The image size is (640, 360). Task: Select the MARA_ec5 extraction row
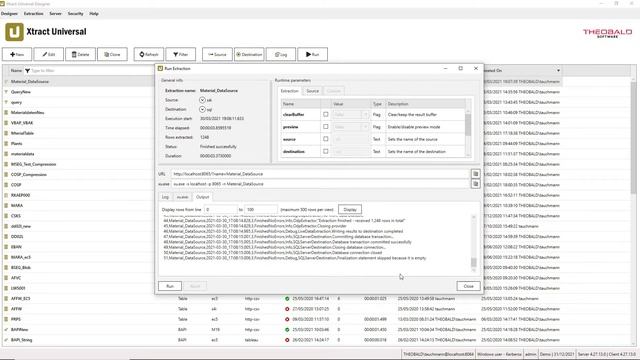(x=79, y=257)
